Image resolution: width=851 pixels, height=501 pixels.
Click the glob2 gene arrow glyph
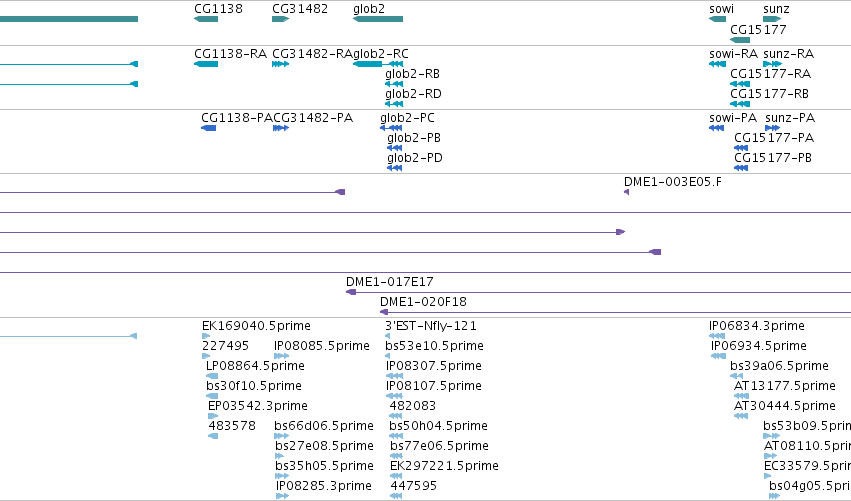(x=378, y=19)
